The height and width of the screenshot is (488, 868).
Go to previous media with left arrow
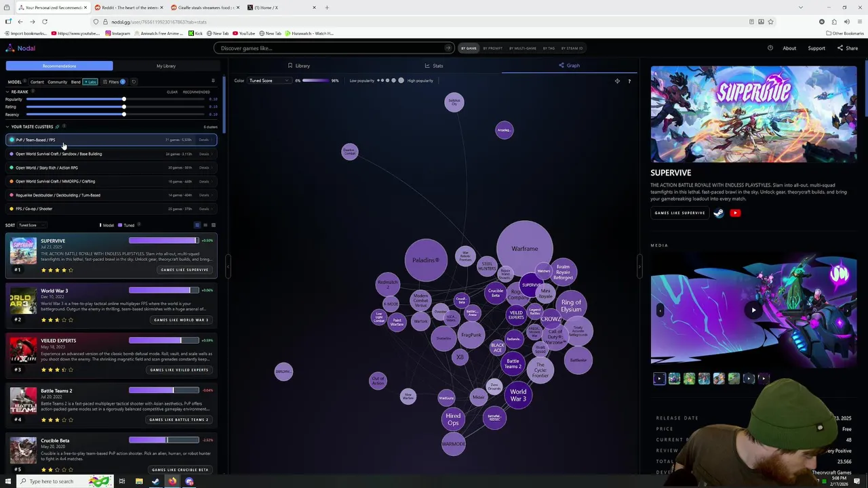click(659, 310)
